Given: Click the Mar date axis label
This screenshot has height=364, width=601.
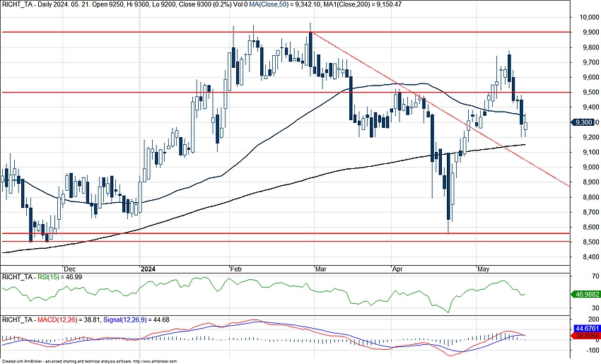Looking at the screenshot, I should pyautogui.click(x=320, y=269).
